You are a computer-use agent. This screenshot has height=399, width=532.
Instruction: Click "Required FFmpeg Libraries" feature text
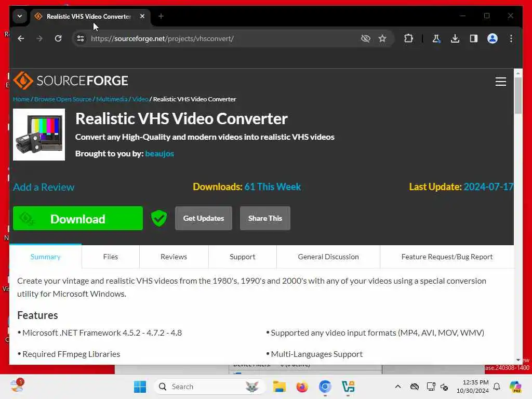tap(71, 354)
